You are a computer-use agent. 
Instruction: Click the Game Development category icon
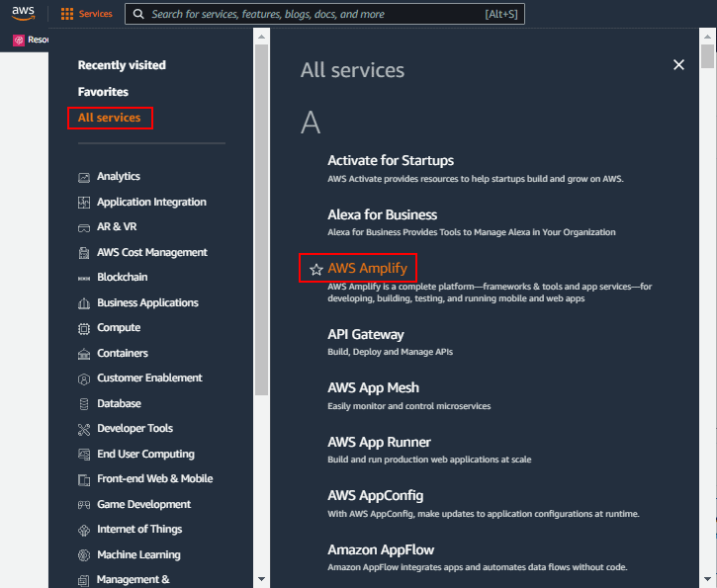pos(84,505)
